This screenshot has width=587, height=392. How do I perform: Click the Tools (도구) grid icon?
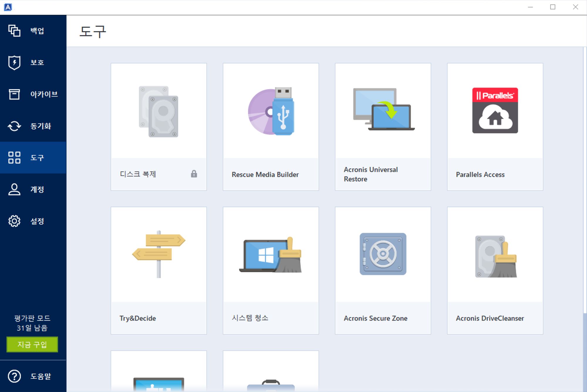click(14, 157)
